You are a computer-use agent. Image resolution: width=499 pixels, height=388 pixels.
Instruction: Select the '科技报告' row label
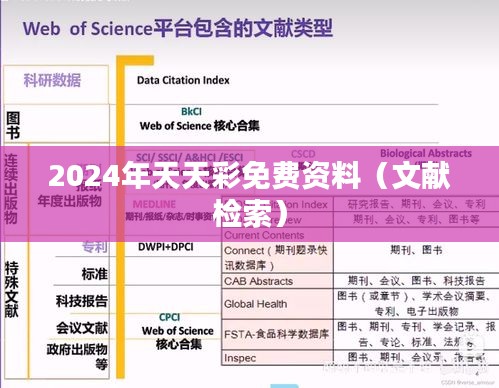82,301
